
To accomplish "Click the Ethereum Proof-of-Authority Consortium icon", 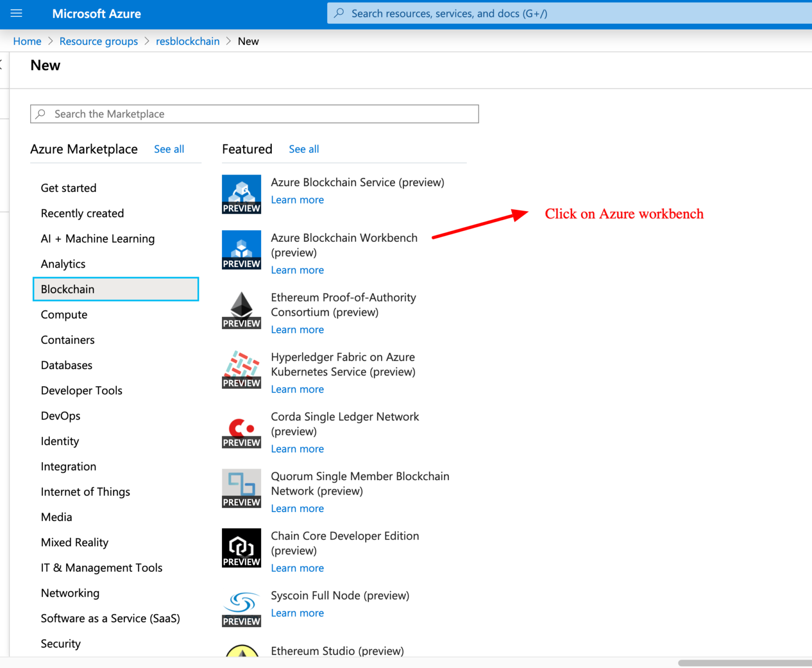I will 241,310.
